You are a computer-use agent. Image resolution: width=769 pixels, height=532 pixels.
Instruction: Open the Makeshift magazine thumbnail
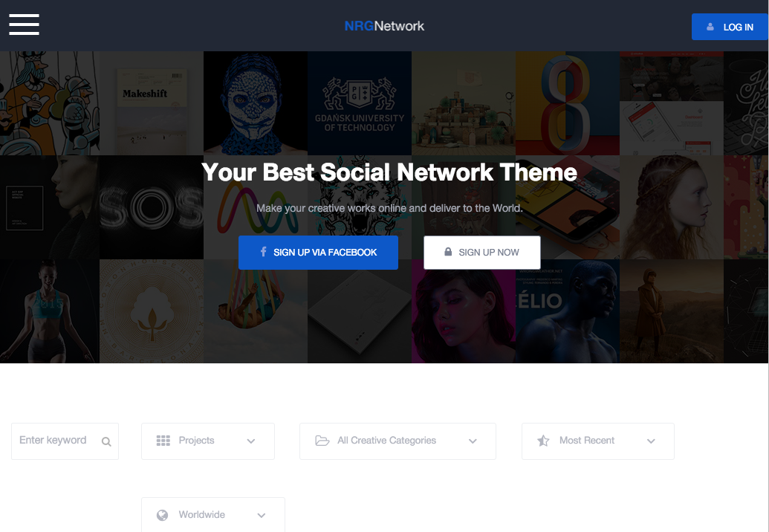coord(152,103)
